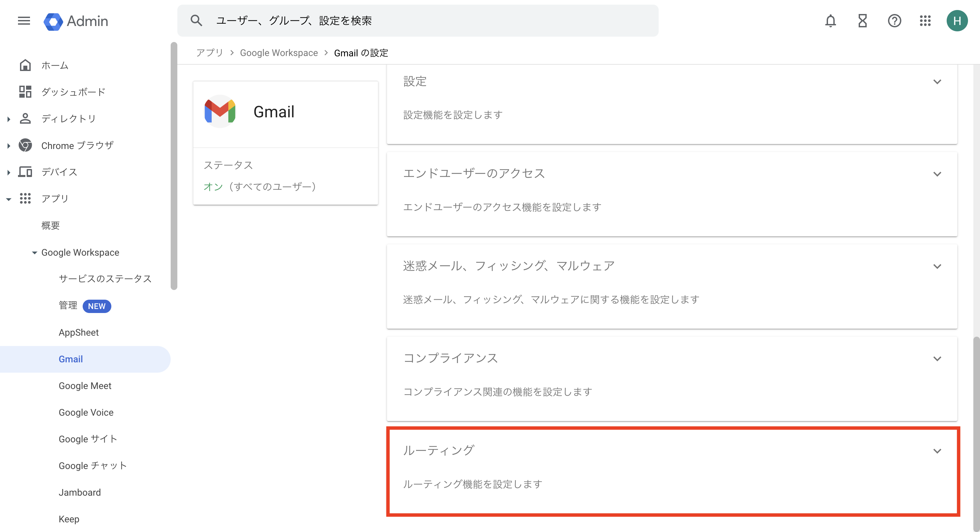
Task: Click the Google Workspace breadcrumb link
Action: point(278,53)
